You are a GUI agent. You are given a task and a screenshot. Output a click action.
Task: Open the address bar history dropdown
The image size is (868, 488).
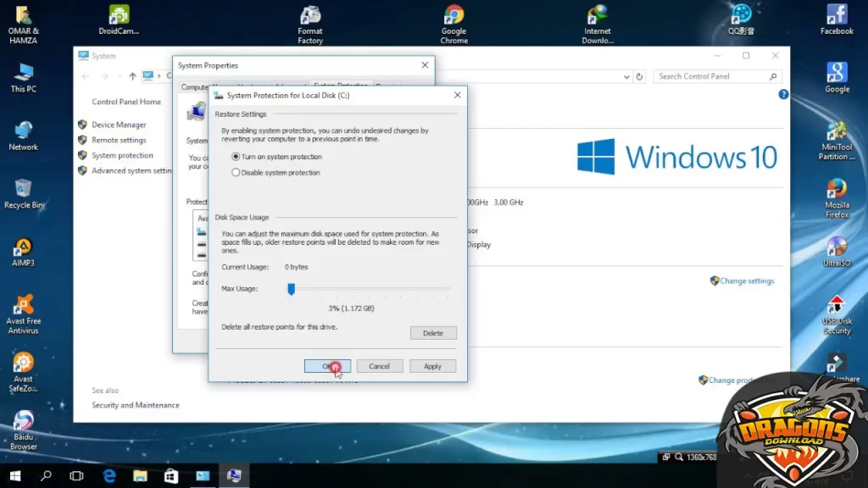625,75
